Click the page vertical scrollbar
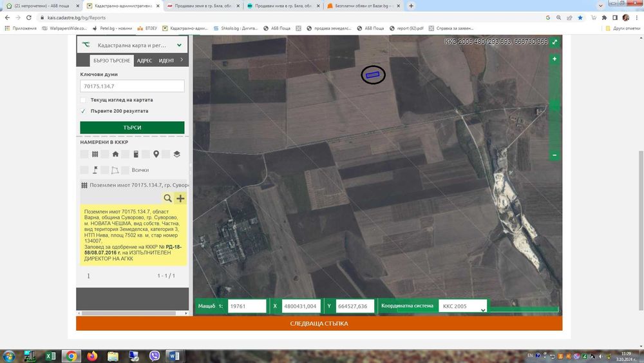Screen dimensions: 644x363 pos(640,230)
